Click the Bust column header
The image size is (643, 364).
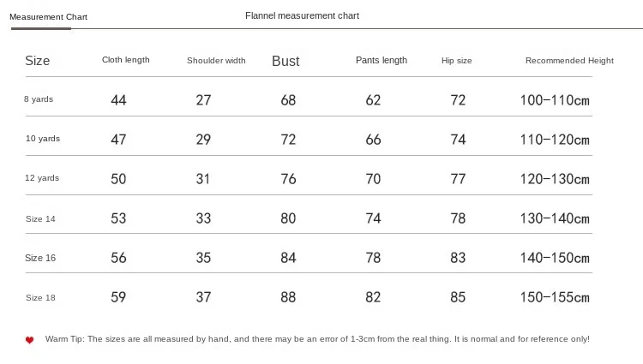pos(285,61)
